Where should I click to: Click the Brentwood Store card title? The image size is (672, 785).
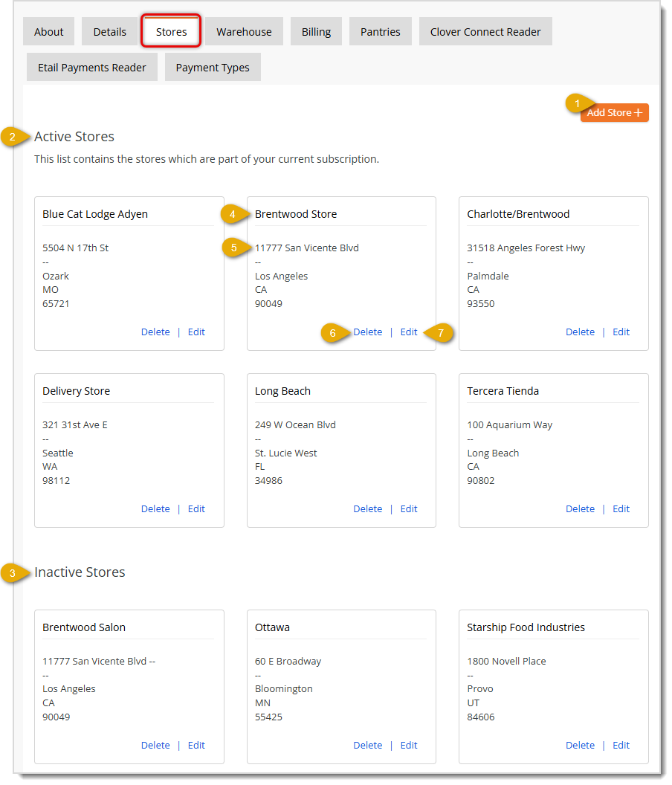[x=295, y=214]
